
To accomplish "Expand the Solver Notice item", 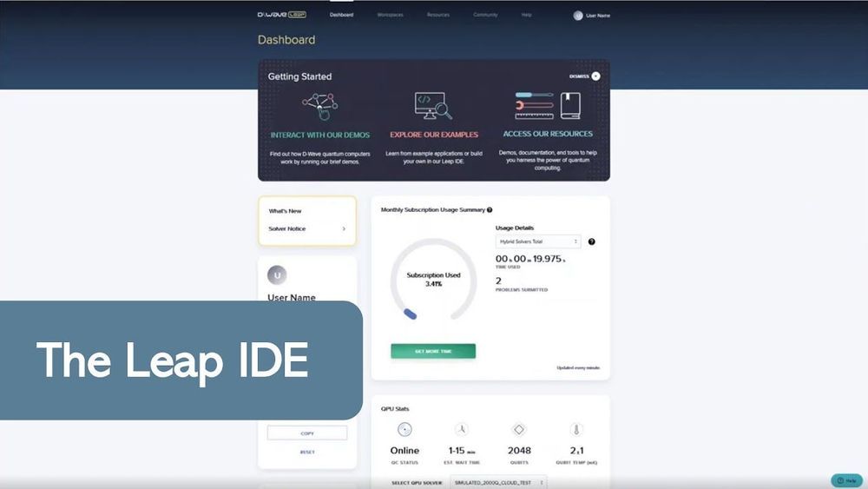I will (x=344, y=229).
